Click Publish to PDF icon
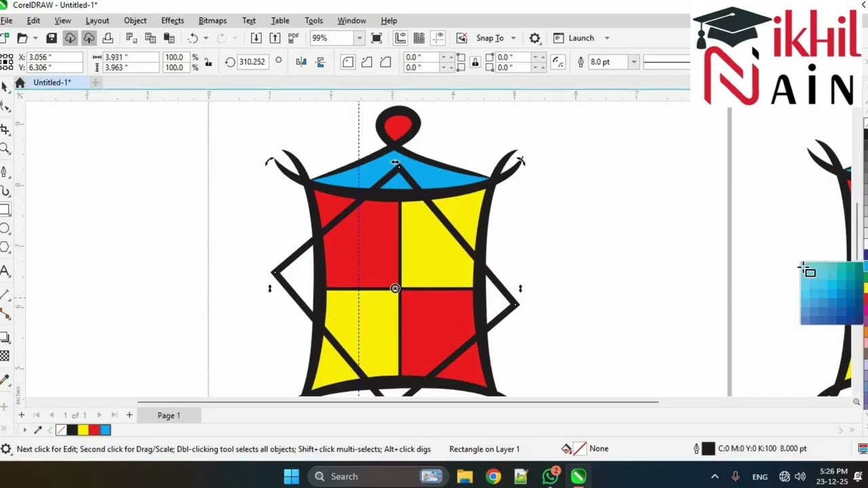The width and height of the screenshot is (868, 488). pyautogui.click(x=294, y=39)
